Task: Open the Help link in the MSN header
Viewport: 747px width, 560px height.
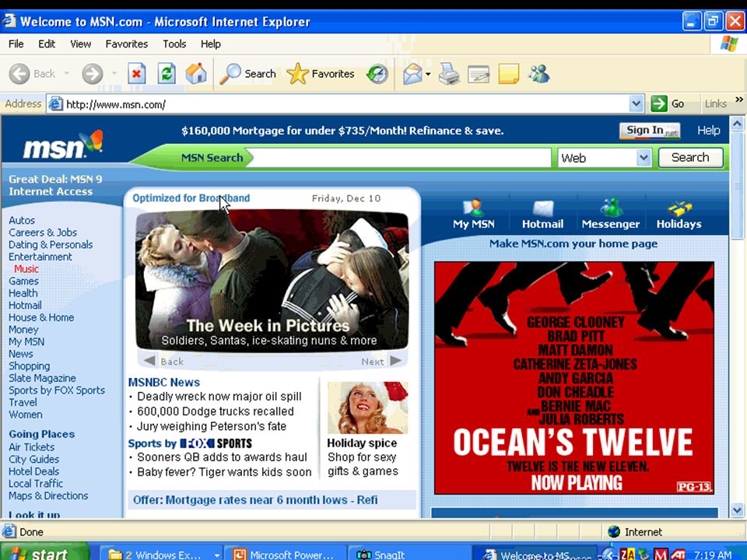Action: click(708, 131)
